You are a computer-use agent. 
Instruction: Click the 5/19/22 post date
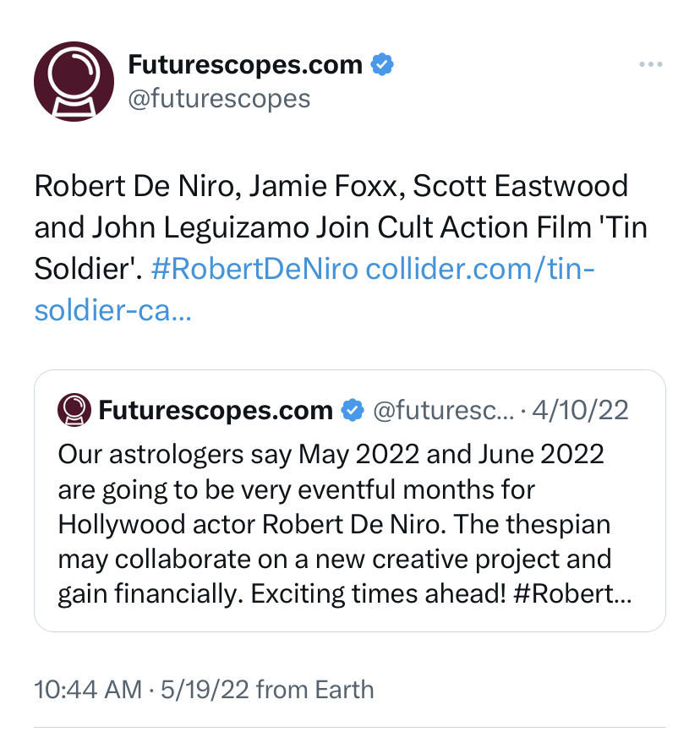point(205,690)
